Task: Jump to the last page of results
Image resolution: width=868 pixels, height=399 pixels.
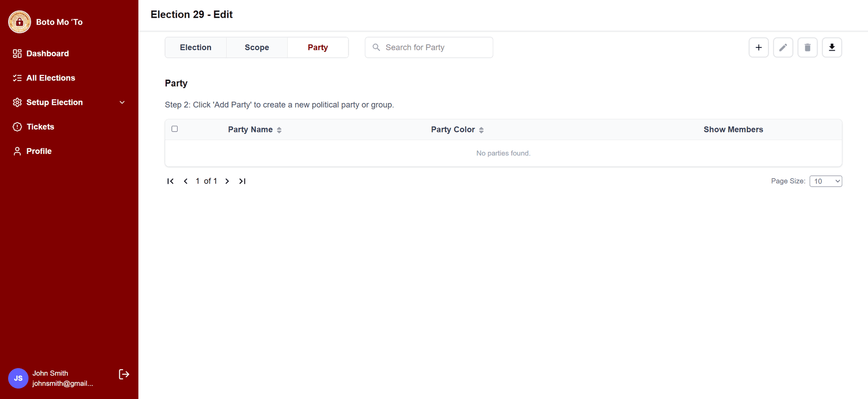Action: 242,181
